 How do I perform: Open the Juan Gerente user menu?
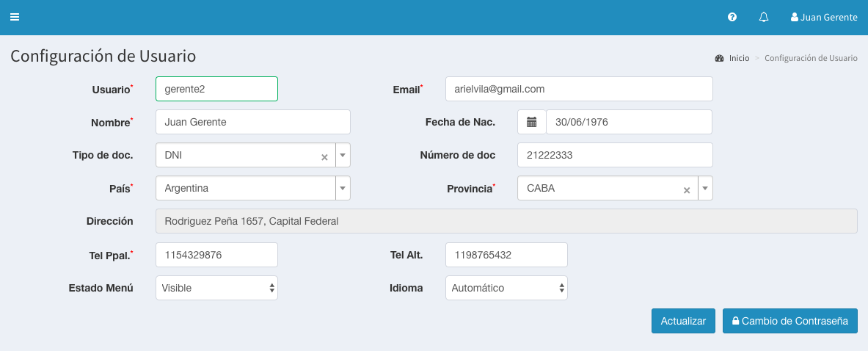click(x=823, y=18)
